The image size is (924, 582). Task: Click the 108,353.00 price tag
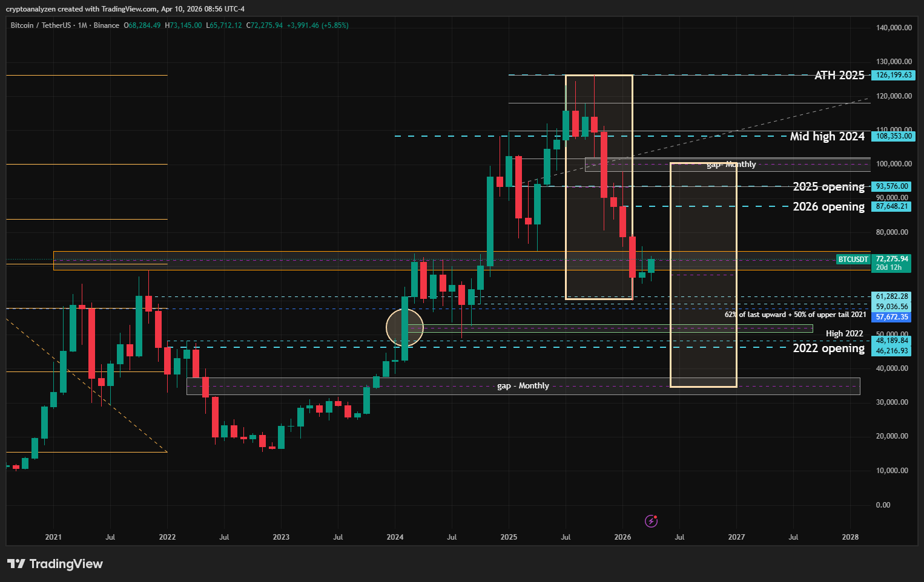point(893,137)
